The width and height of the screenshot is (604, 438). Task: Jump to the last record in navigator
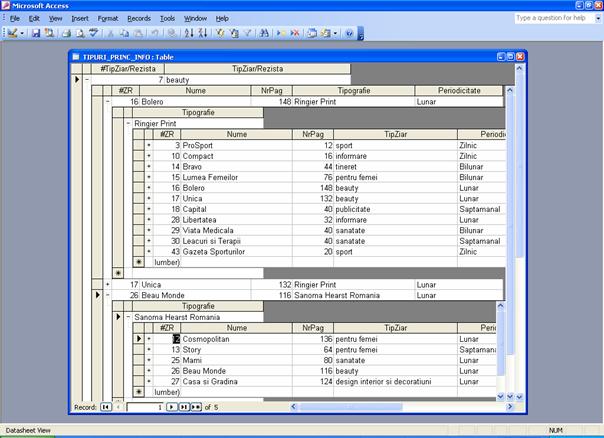click(183, 408)
